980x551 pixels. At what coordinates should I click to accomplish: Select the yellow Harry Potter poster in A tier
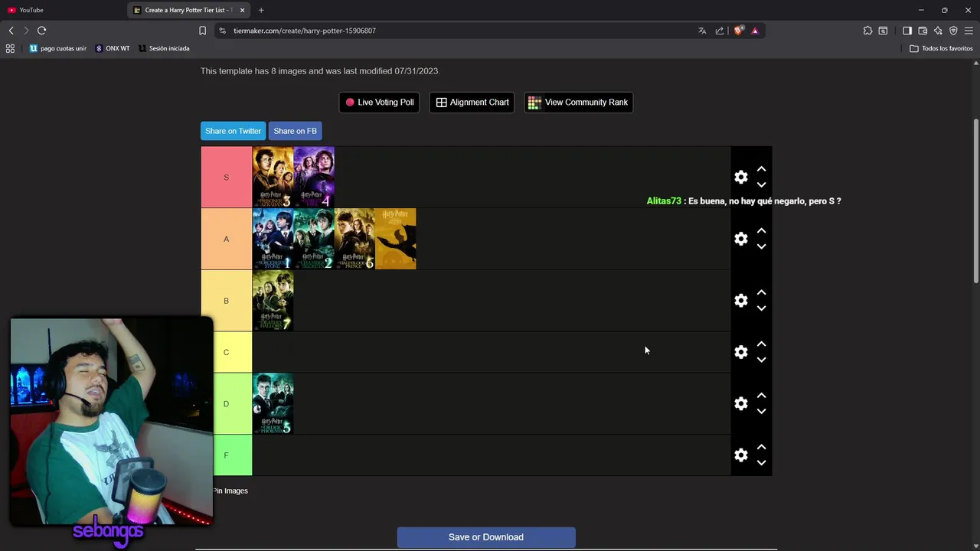click(x=396, y=239)
